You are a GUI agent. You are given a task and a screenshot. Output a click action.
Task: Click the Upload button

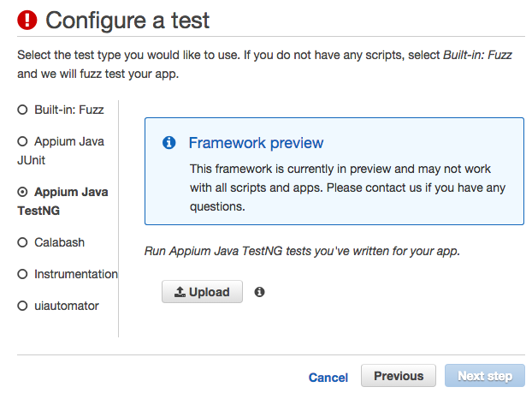click(202, 292)
